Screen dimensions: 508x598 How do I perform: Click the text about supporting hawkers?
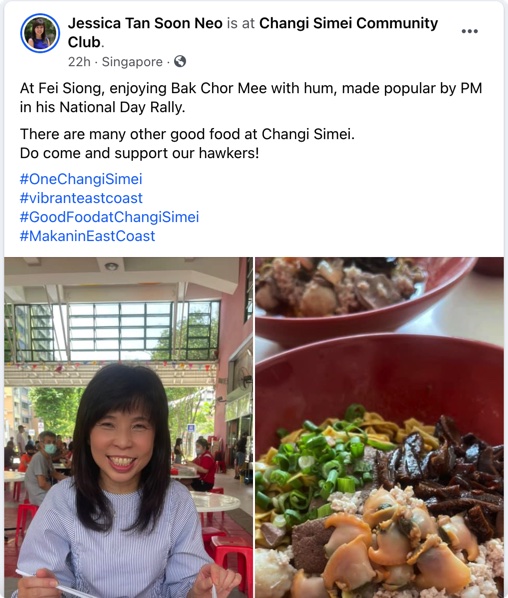coord(139,153)
